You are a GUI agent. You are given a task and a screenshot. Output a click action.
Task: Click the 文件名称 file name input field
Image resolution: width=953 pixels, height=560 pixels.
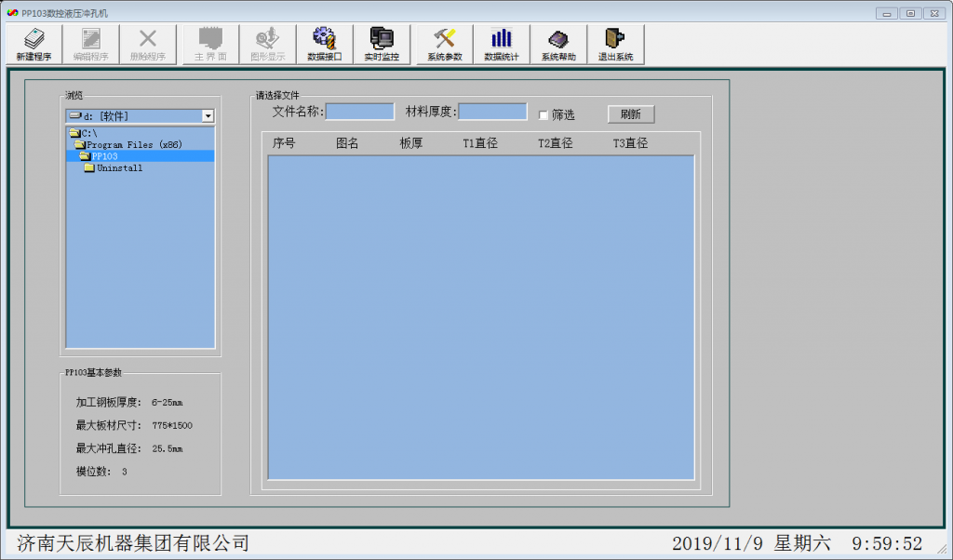(359, 112)
